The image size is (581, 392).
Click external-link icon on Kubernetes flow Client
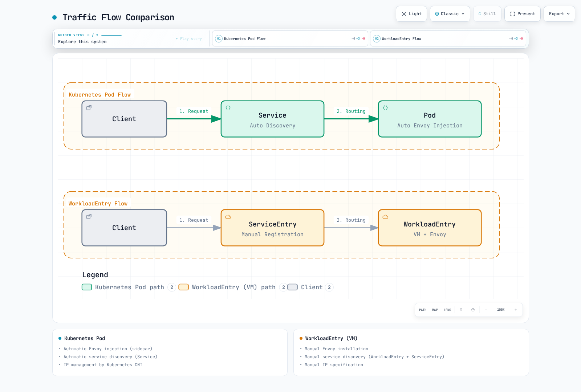tap(89, 108)
